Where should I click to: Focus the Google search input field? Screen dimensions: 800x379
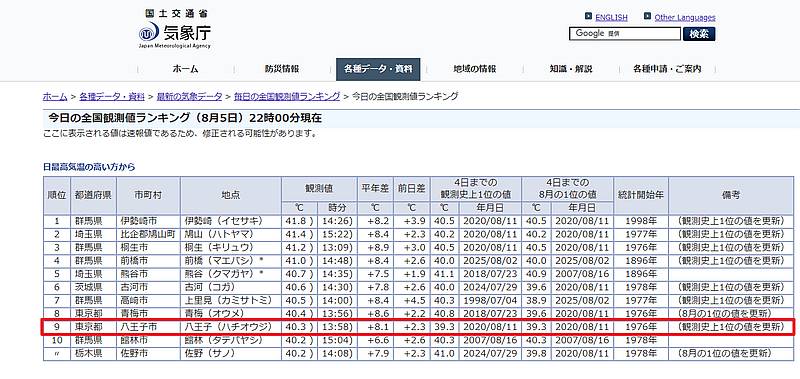[624, 34]
